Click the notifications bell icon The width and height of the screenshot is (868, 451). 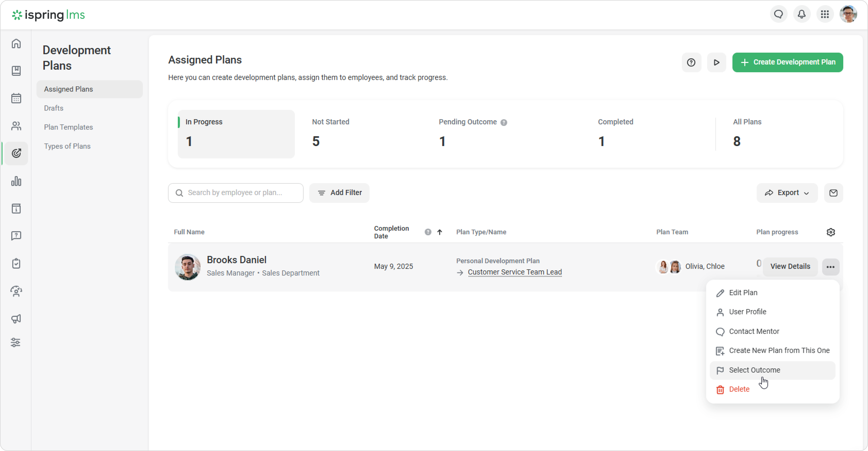(x=802, y=14)
